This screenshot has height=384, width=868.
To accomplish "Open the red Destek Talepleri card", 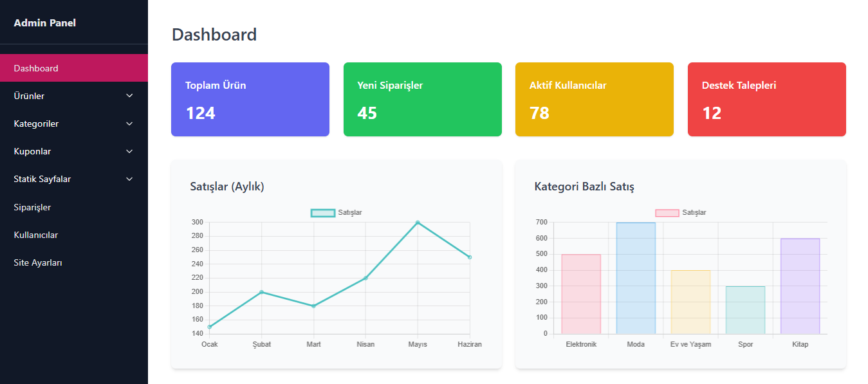I will [766, 99].
